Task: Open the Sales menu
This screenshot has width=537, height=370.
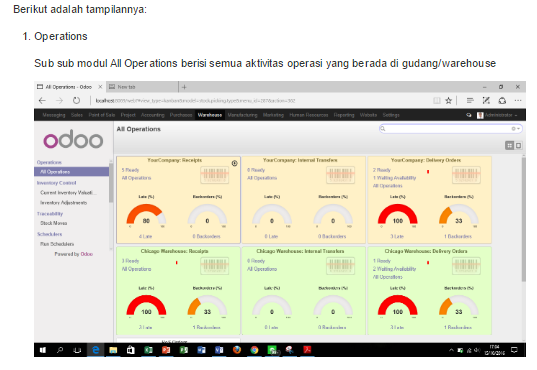Action: pos(77,115)
